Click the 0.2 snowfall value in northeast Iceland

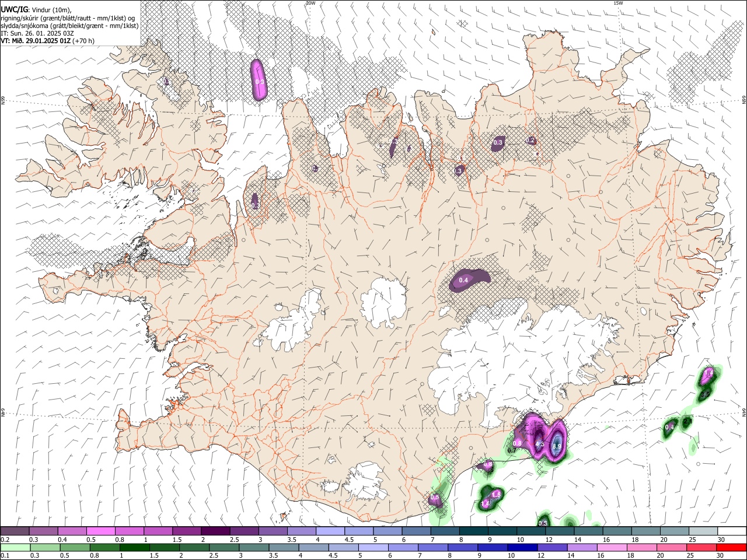click(530, 141)
